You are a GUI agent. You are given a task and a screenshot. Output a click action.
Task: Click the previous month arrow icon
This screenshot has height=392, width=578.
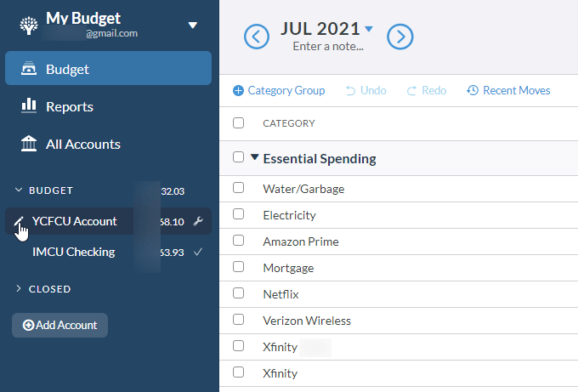[x=257, y=36]
